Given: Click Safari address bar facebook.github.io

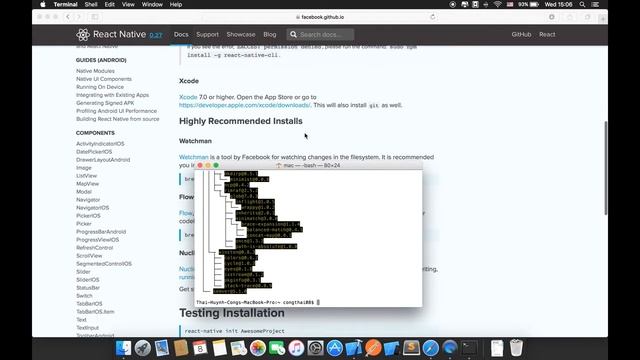Looking at the screenshot, I should (320, 17).
